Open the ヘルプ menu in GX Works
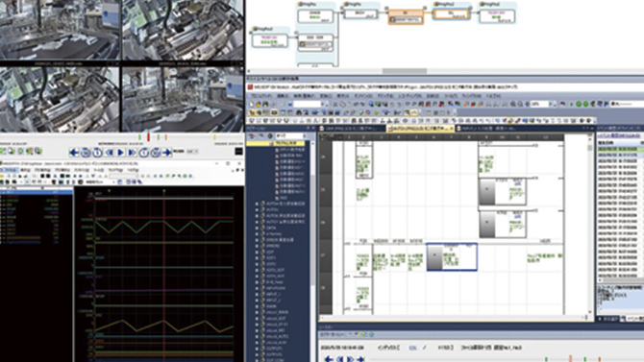The height and width of the screenshot is (362, 644). point(493,96)
